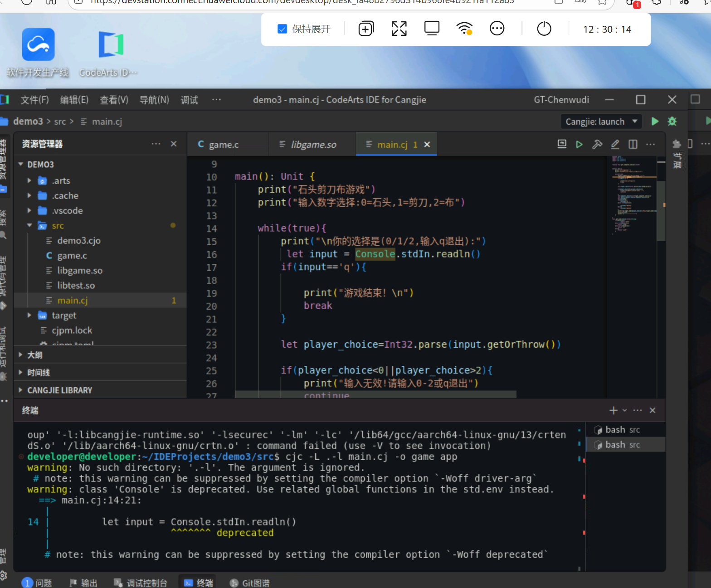The width and height of the screenshot is (711, 588).
Task: Build the project with the hammer icon
Action: pyautogui.click(x=597, y=144)
